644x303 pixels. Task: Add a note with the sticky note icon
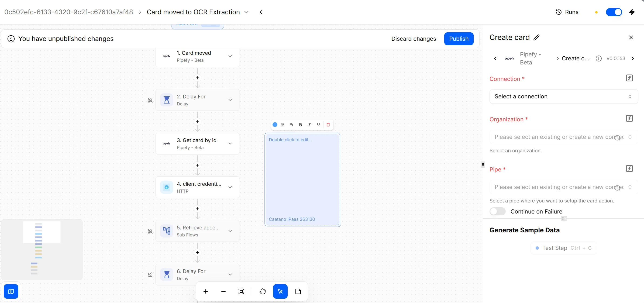[298, 291]
